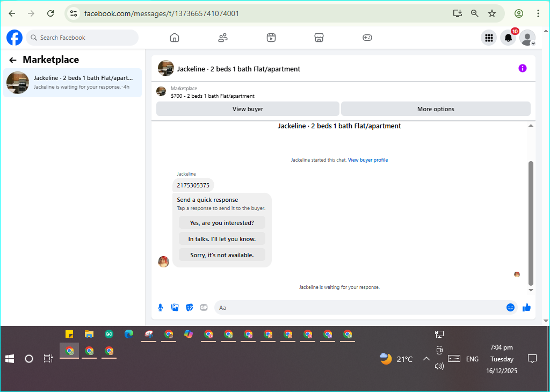Open Windows Search circle icon

(x=29, y=359)
